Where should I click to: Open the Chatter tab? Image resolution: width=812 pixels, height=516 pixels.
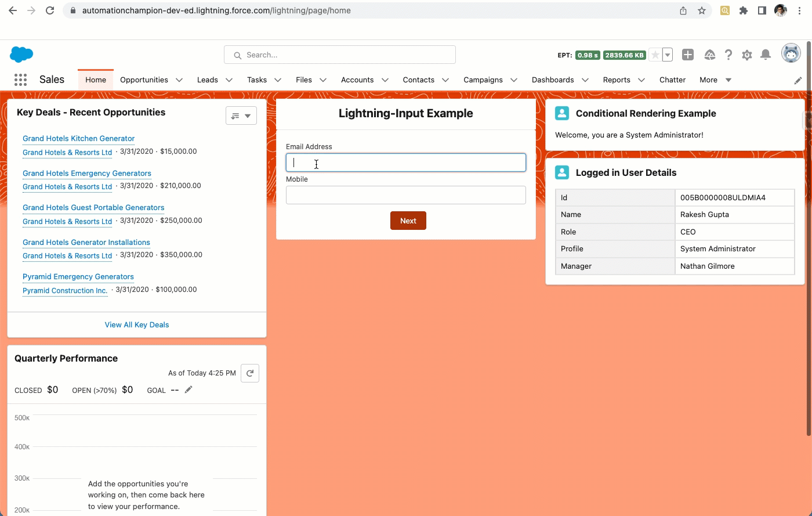pyautogui.click(x=672, y=80)
